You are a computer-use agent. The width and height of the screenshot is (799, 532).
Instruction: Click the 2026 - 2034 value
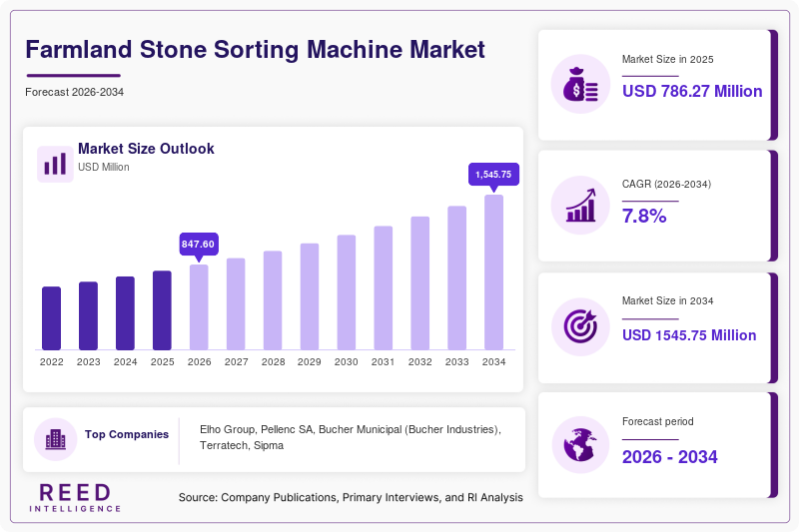(669, 457)
